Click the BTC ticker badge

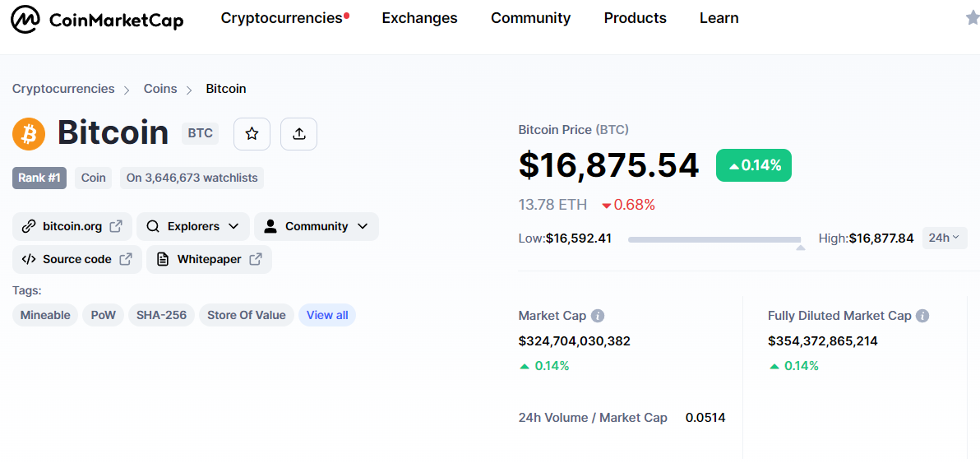coord(200,134)
